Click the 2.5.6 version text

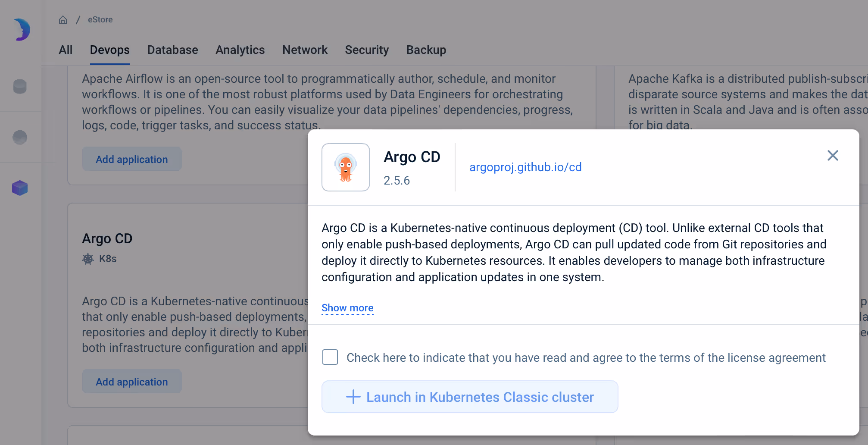[x=397, y=181]
